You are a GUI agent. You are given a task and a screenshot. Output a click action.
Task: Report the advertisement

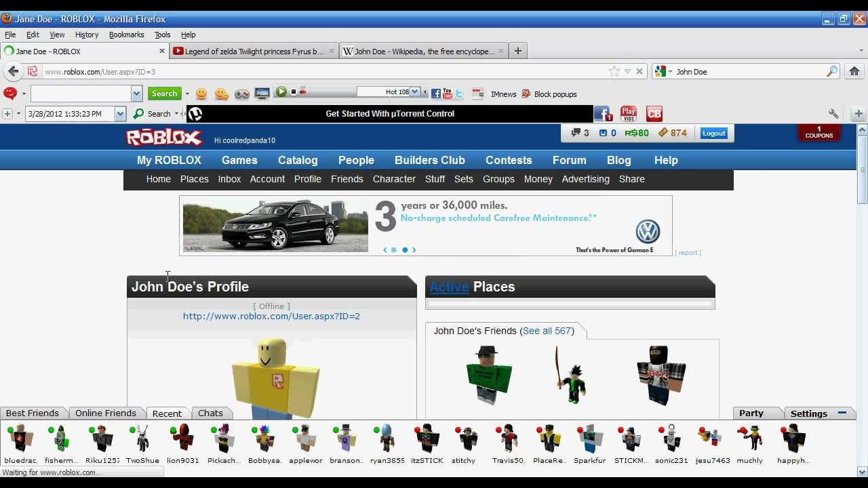(688, 253)
